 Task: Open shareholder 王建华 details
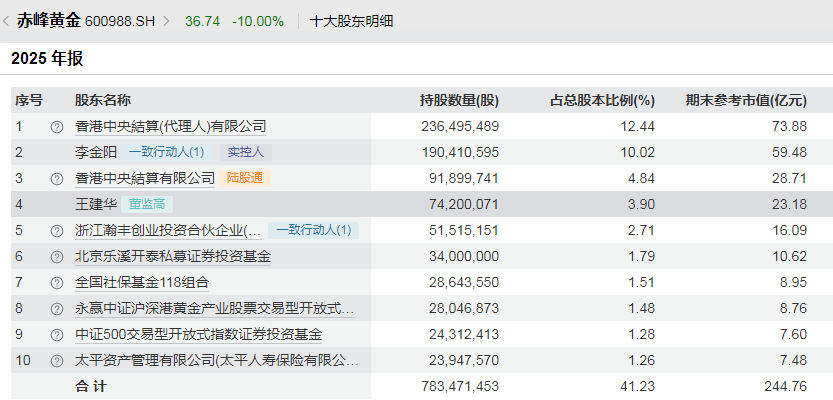tap(96, 204)
